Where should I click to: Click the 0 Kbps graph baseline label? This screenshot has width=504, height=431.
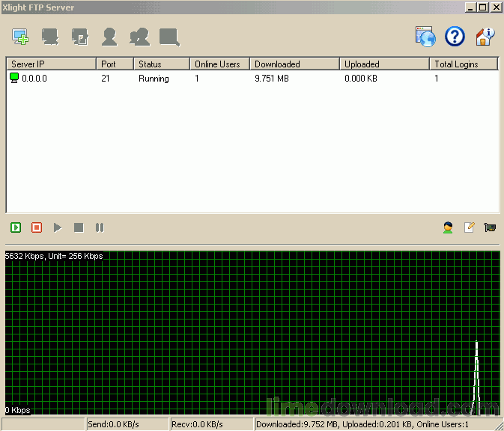coord(18,410)
